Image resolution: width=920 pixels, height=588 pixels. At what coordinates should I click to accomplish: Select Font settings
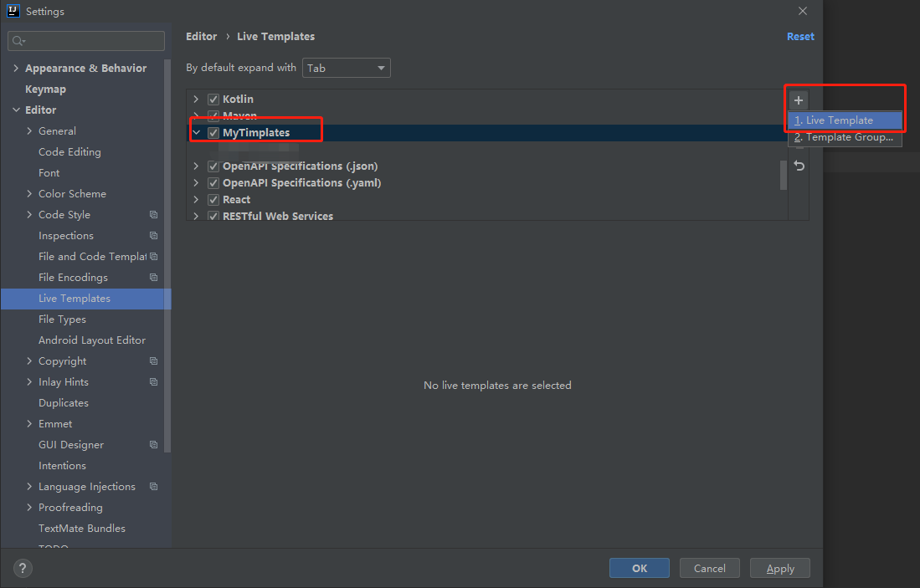click(49, 173)
